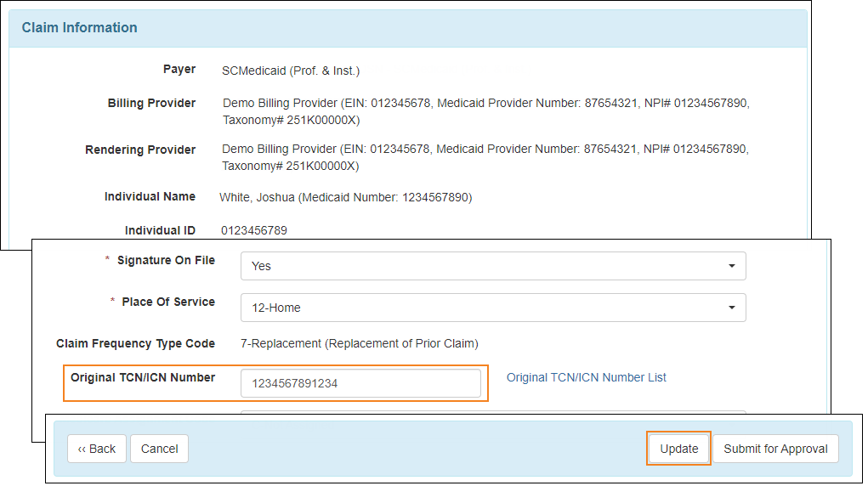Select the SCMedicaid payer value text
This screenshot has width=868, height=486.
point(291,71)
